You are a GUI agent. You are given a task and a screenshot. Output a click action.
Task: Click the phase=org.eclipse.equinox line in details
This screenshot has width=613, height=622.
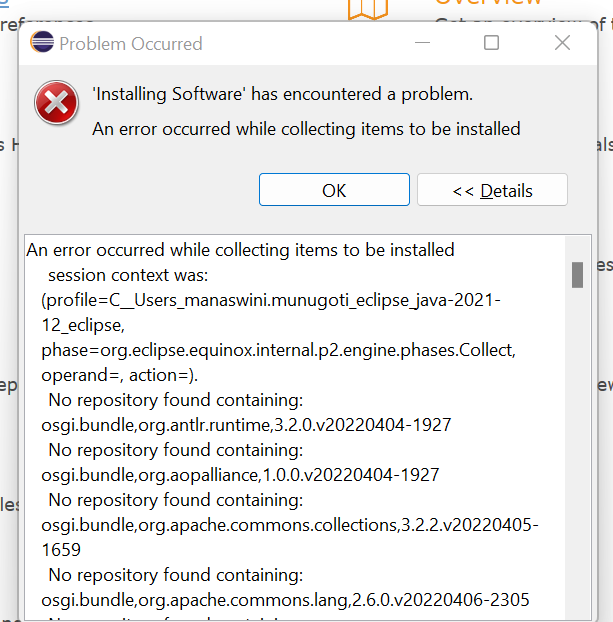(278, 350)
